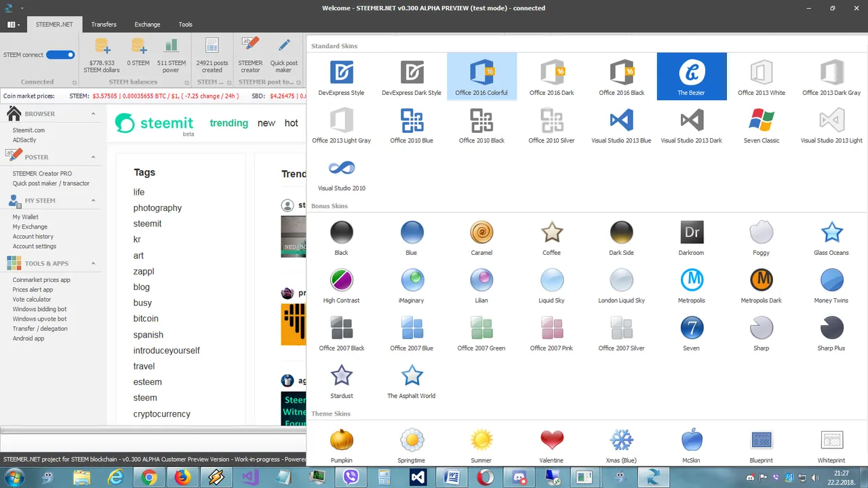Open My Wallet in sidebar
Screen dimensions: 868x488
click(x=26, y=217)
